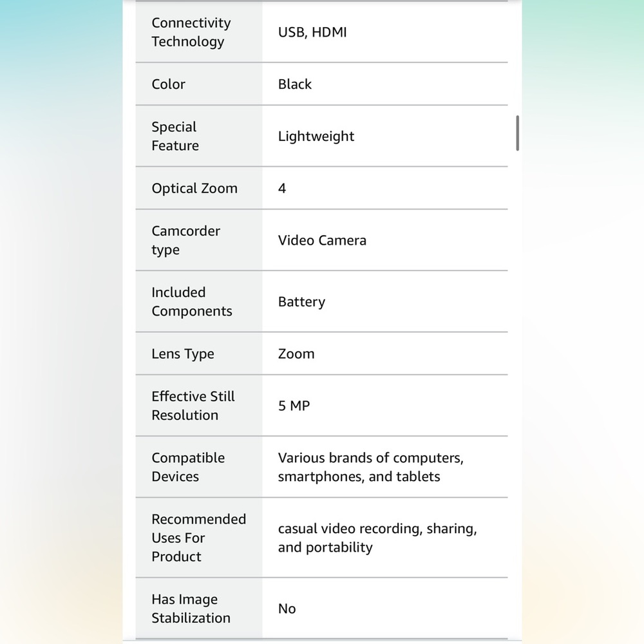The image size is (644, 644).
Task: Select the Effective Still Resolution label
Action: [193, 406]
